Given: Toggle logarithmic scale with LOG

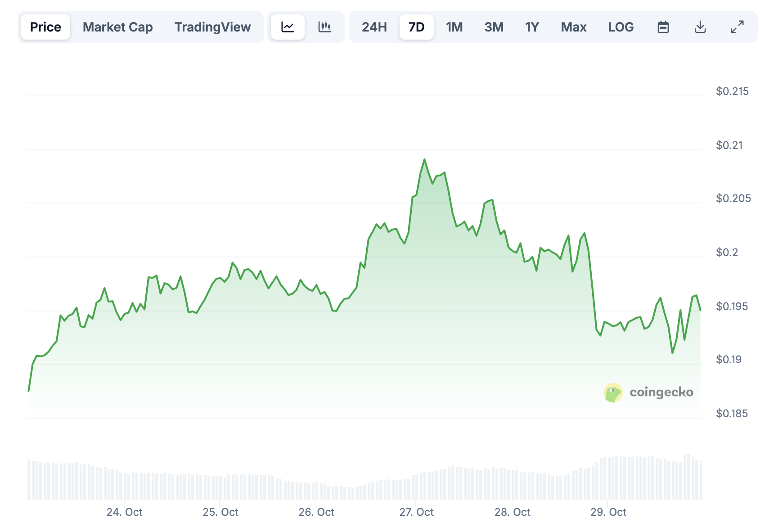Looking at the screenshot, I should coord(621,27).
